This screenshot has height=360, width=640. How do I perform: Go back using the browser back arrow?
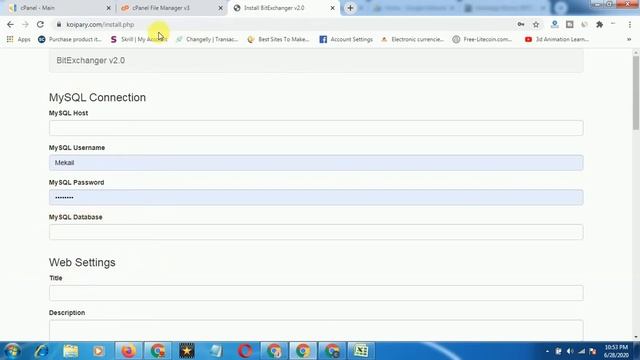point(10,24)
